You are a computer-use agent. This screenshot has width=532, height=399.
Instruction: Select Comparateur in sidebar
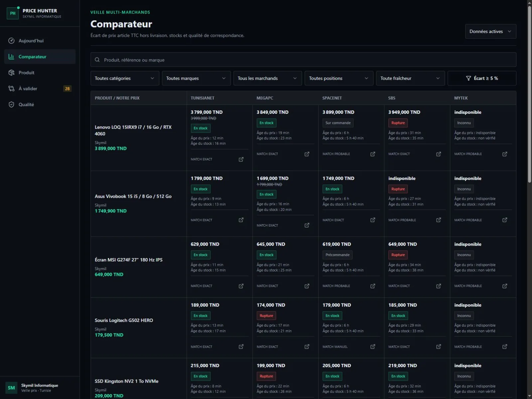click(40, 57)
